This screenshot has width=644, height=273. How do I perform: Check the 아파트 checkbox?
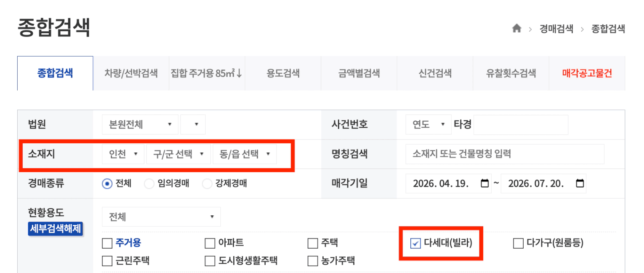210,244
